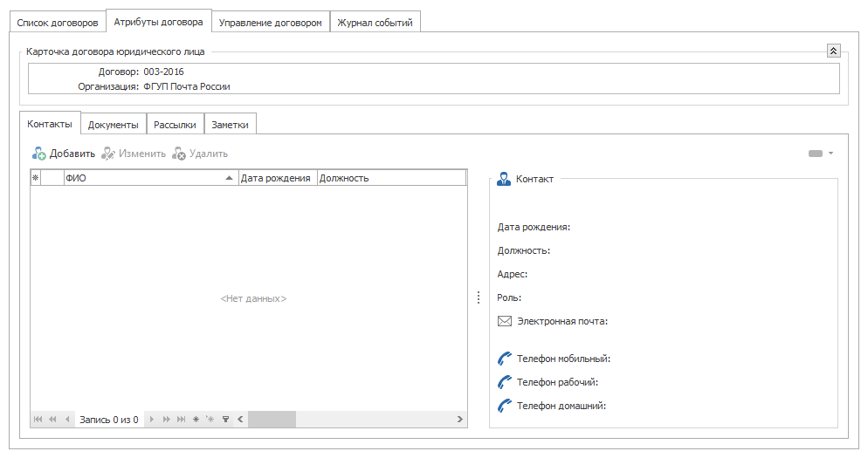Image resolution: width=868 pixels, height=458 pixels.
Task: Click the vertical splitter dots handle
Action: pos(479,297)
